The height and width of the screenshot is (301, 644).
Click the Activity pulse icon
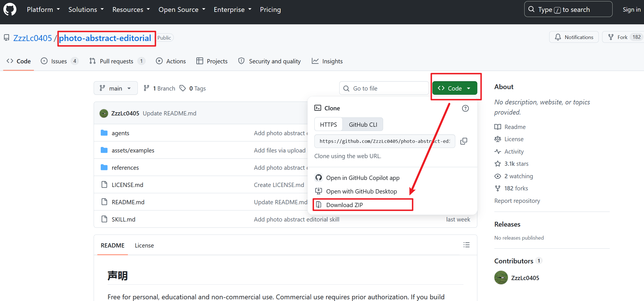tap(498, 152)
